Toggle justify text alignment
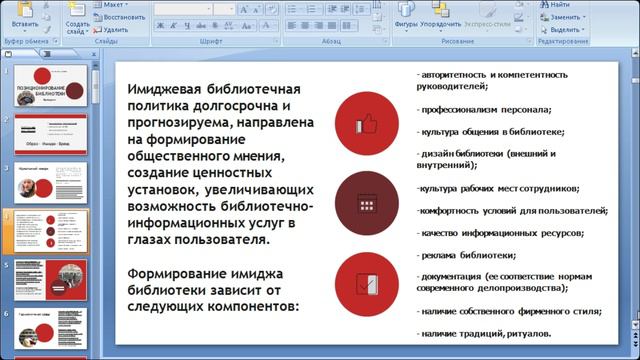Image resolution: width=640 pixels, height=360 pixels. click(x=332, y=26)
